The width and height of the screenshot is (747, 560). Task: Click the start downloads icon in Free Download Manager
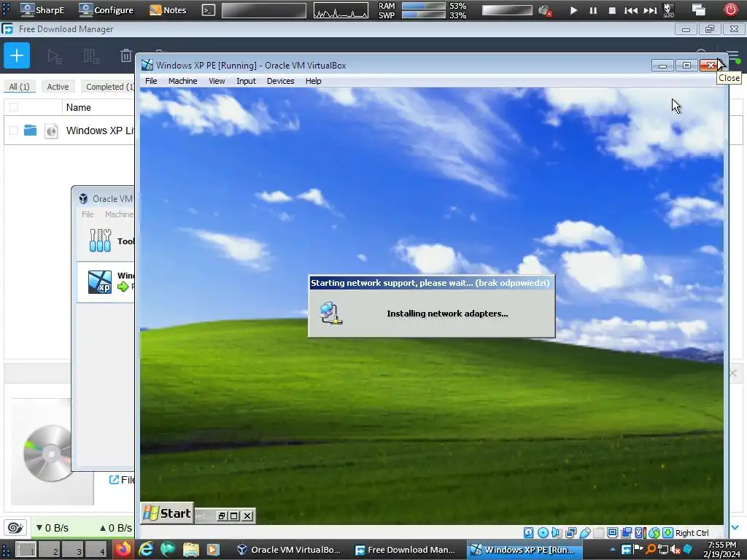click(54, 56)
